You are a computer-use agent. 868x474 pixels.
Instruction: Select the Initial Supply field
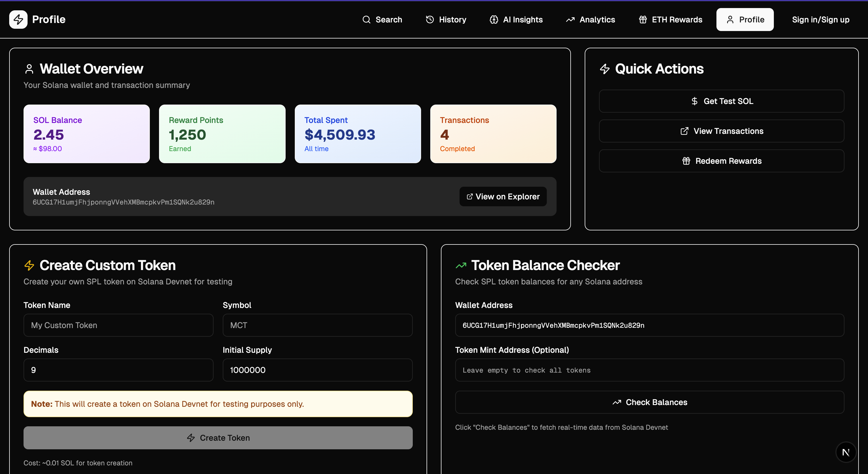point(317,370)
